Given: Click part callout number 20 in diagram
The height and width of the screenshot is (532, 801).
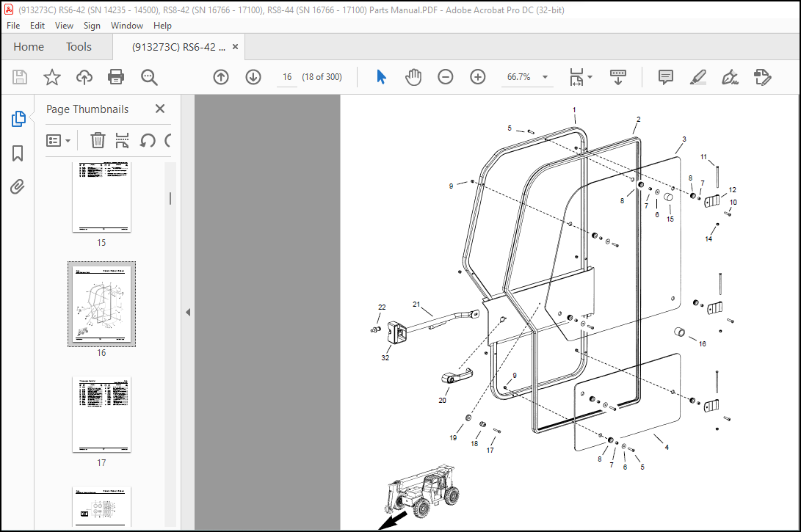Looking at the screenshot, I should pos(443,400).
